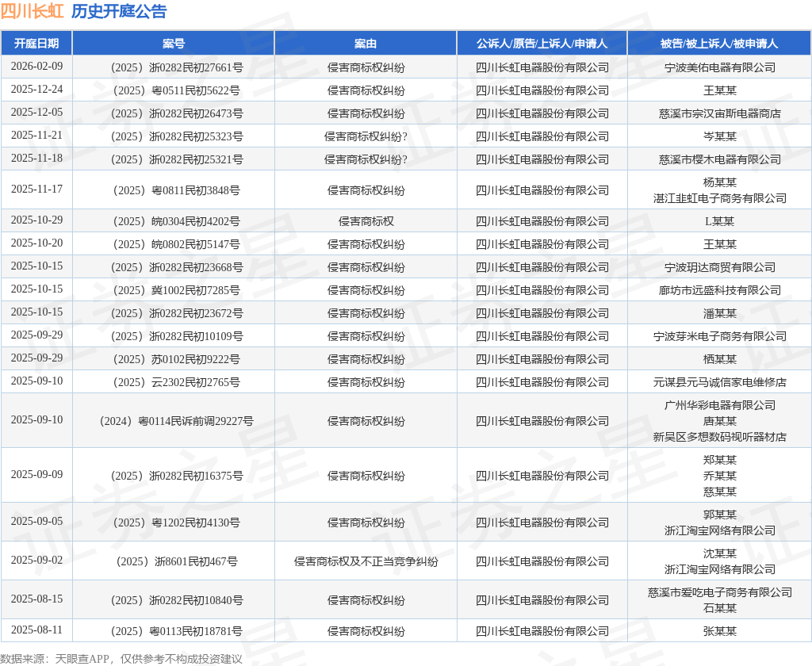Image resolution: width=812 pixels, height=666 pixels.
Task: Click cause 侵害商标权及不正当竞争纠纷
Action: [366, 561]
